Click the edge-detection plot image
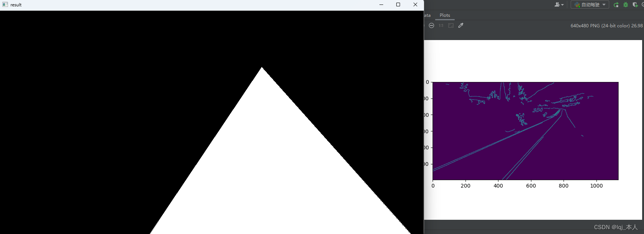The height and width of the screenshot is (234, 644). tap(525, 131)
